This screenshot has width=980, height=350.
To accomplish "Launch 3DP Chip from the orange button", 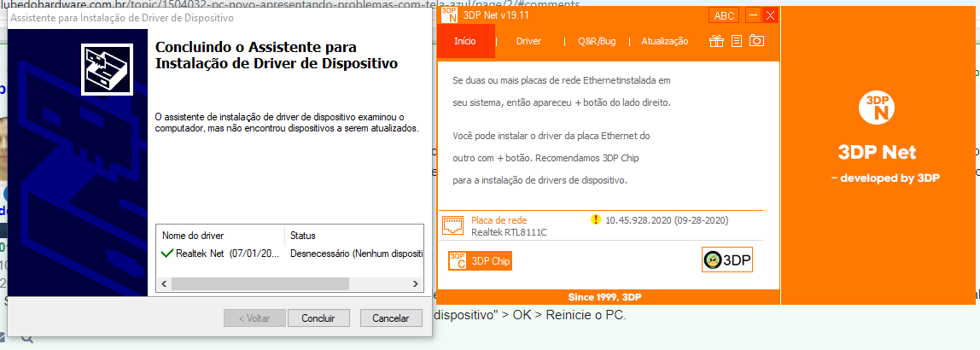I will (x=481, y=260).
